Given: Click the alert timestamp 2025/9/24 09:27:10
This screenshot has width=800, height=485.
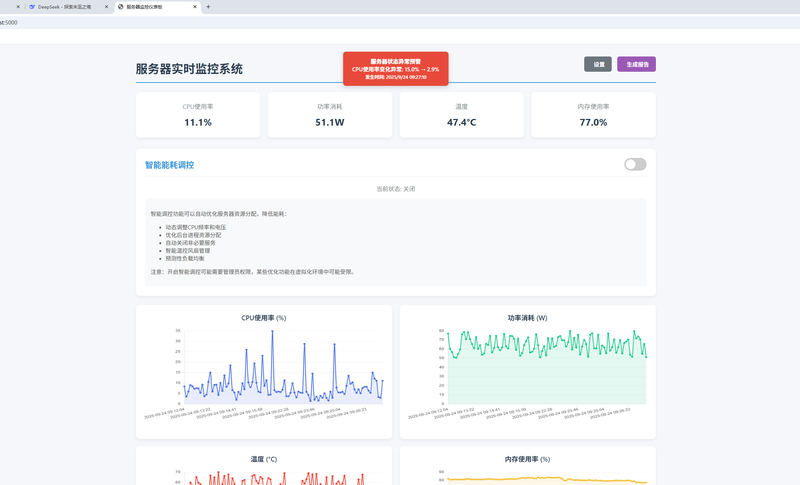Looking at the screenshot, I should [396, 77].
